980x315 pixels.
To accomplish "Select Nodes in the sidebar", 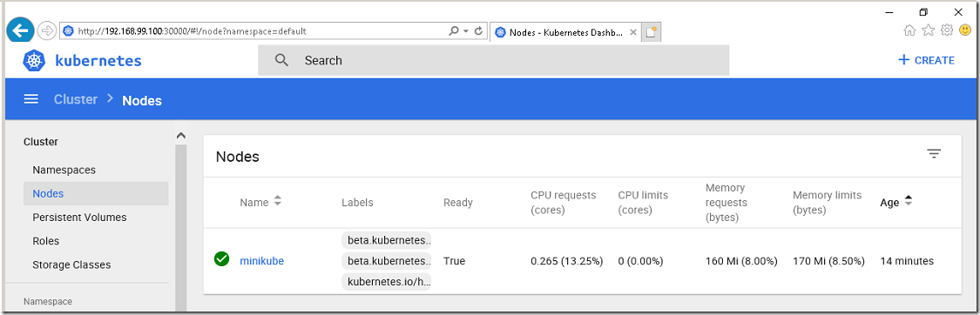I will [x=96, y=193].
